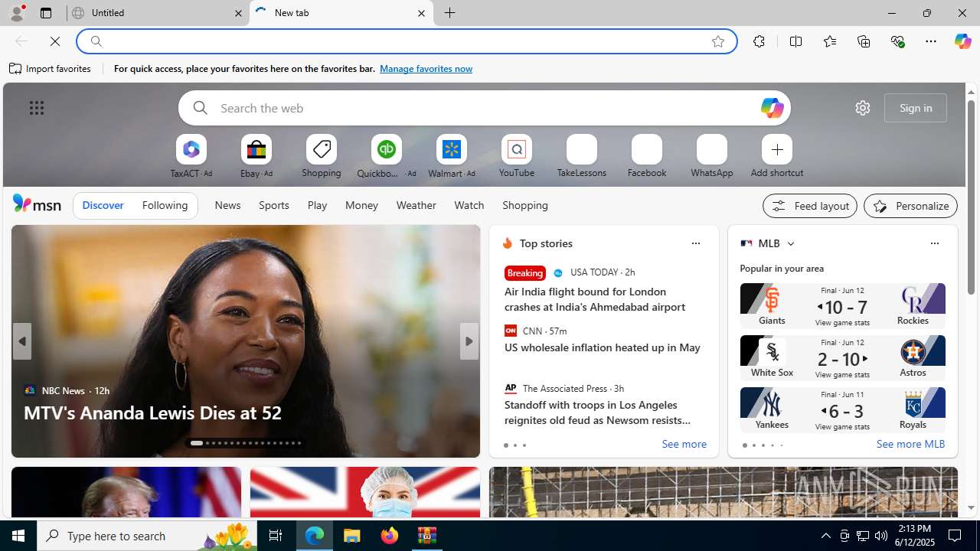The height and width of the screenshot is (551, 980).
Task: Click the Split screen icon
Action: (795, 41)
